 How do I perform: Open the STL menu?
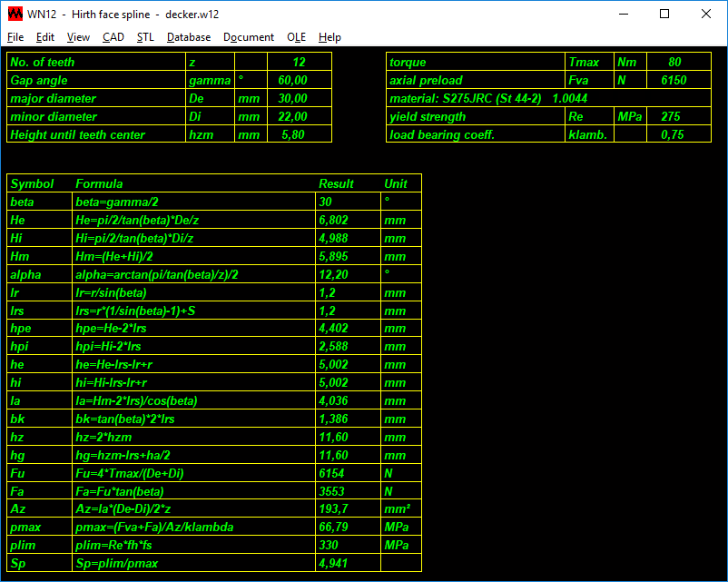(x=145, y=37)
